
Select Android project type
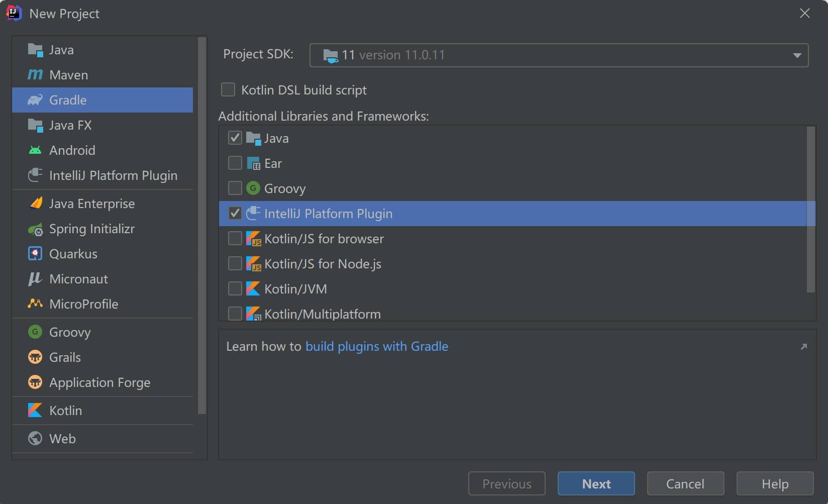coord(102,150)
